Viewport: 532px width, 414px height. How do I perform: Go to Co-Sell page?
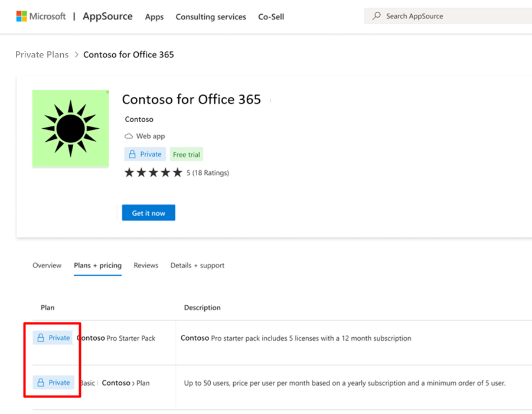[x=271, y=17]
